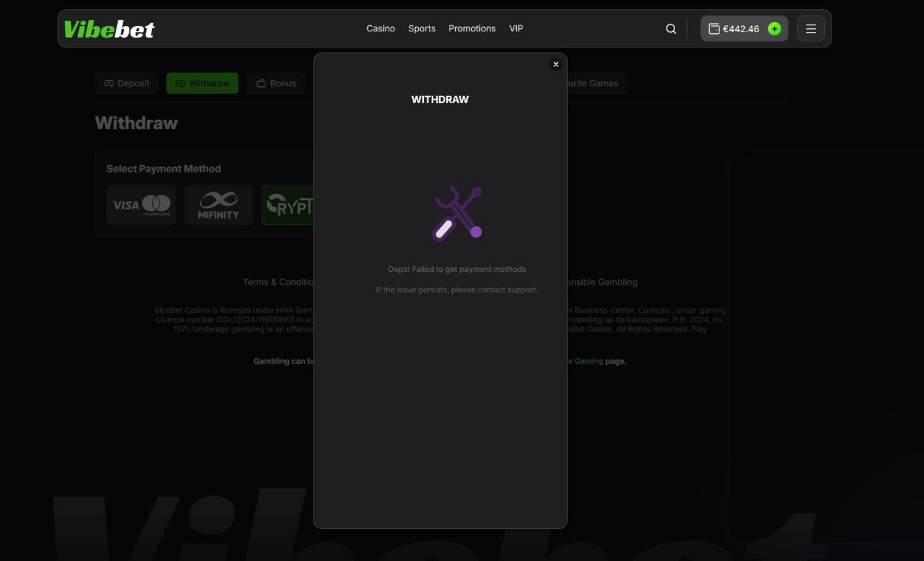The height and width of the screenshot is (561, 924).
Task: Open the Responsible Gambling link
Action: [602, 282]
